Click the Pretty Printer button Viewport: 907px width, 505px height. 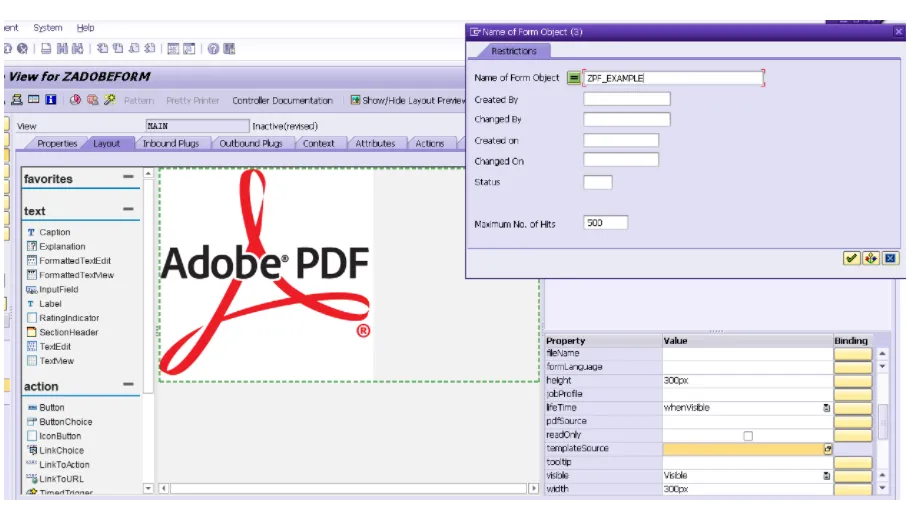pyautogui.click(x=193, y=100)
